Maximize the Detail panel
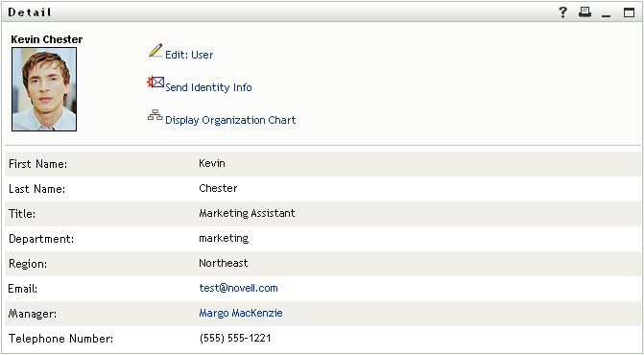 pyautogui.click(x=629, y=12)
